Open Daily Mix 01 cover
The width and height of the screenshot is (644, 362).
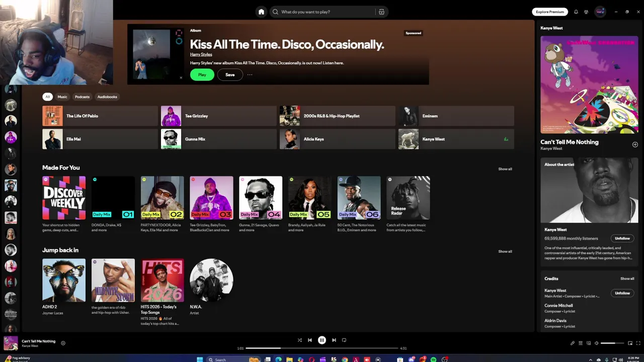(x=113, y=198)
